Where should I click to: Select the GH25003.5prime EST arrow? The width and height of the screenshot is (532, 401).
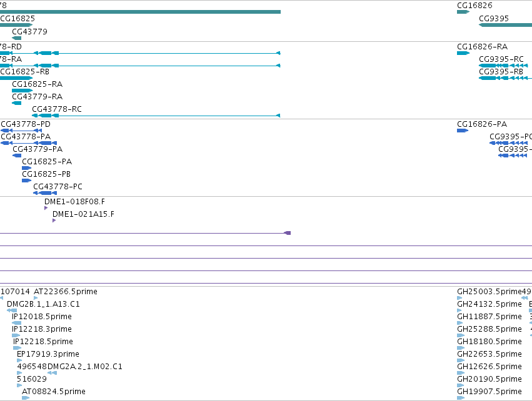(x=459, y=298)
